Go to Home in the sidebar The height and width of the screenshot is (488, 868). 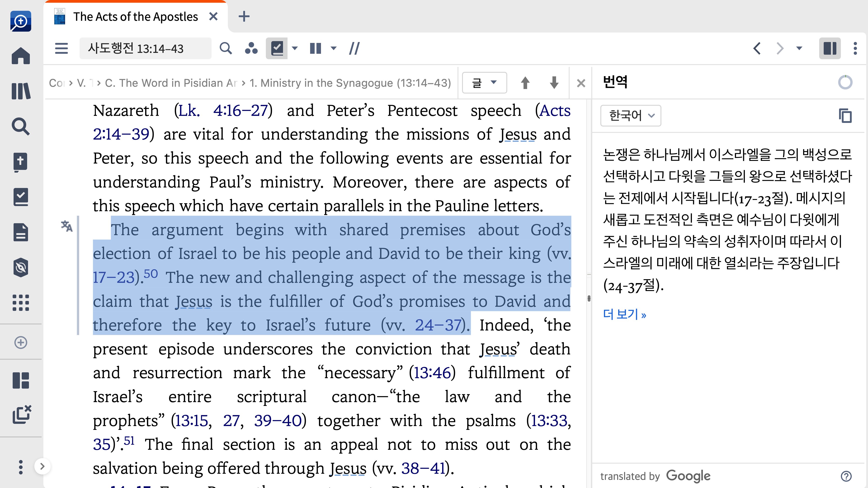[21, 56]
